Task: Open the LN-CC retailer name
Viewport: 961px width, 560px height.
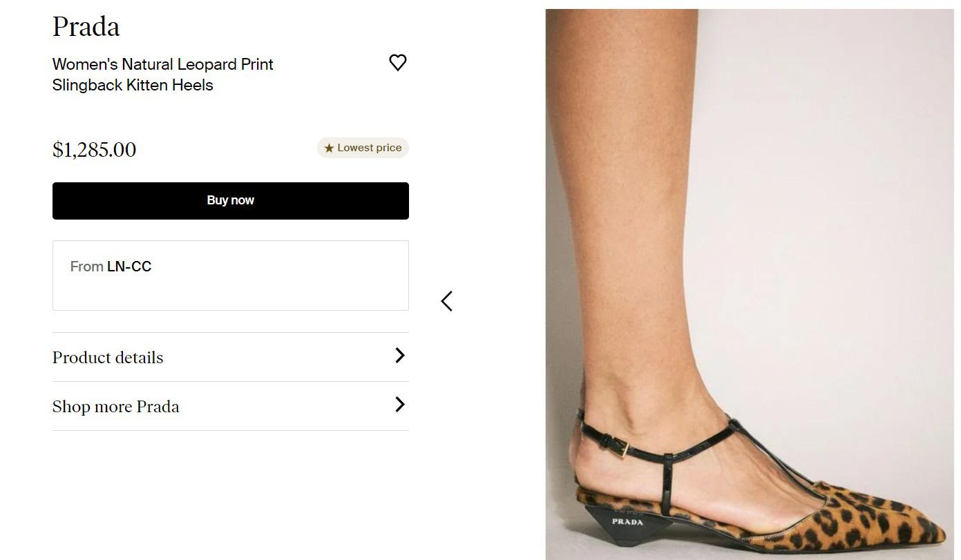Action: (x=129, y=267)
